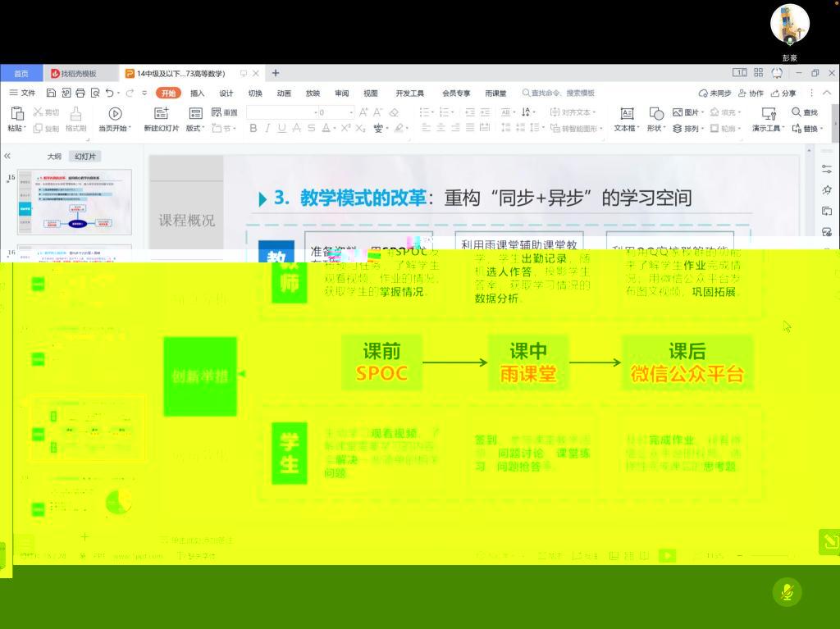Switch to the 视图 ribbon tab
This screenshot has width=840, height=629.
(371, 93)
